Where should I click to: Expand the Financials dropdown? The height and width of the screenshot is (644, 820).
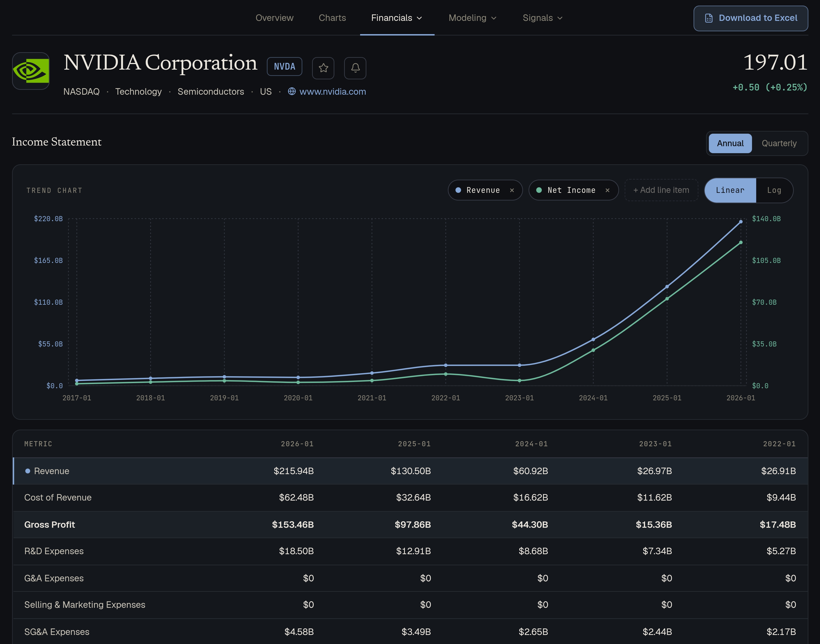397,18
